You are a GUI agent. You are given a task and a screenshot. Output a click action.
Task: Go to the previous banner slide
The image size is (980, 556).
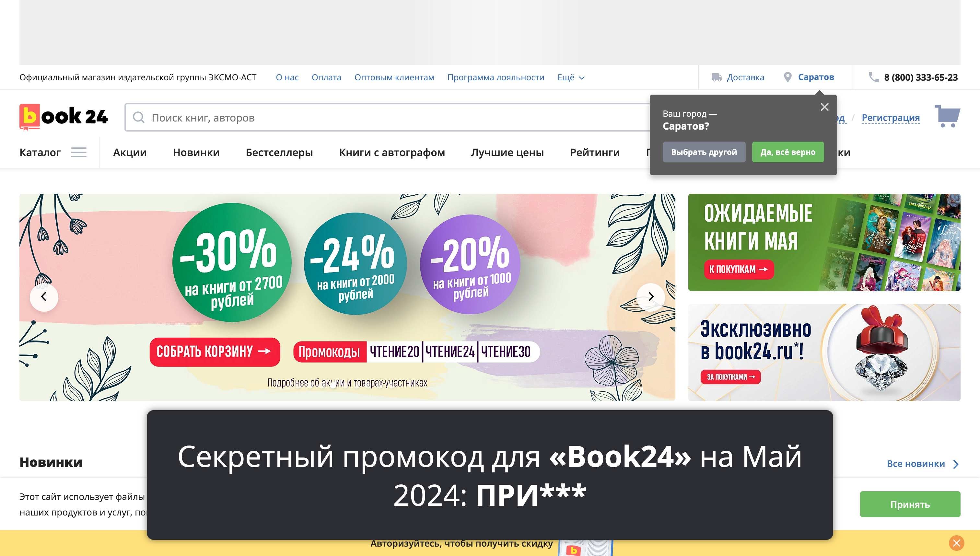tap(44, 297)
